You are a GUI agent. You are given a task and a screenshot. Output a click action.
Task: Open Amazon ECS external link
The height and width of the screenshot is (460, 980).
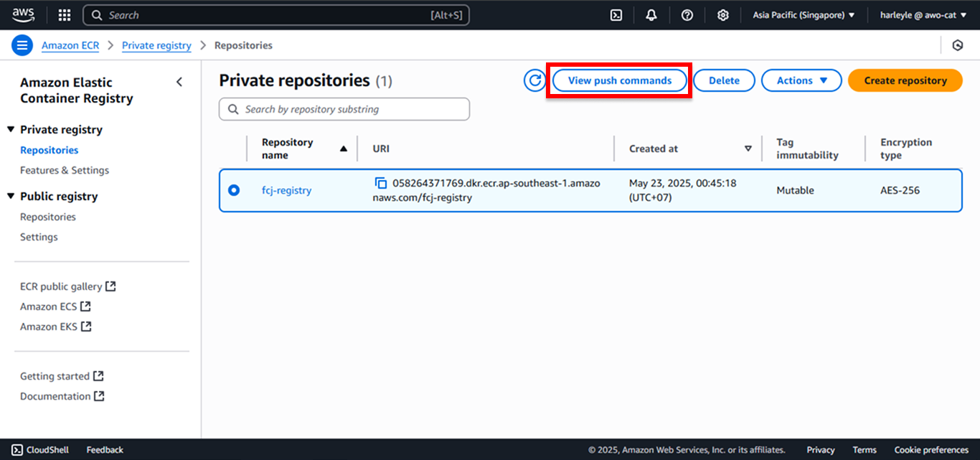click(x=55, y=306)
